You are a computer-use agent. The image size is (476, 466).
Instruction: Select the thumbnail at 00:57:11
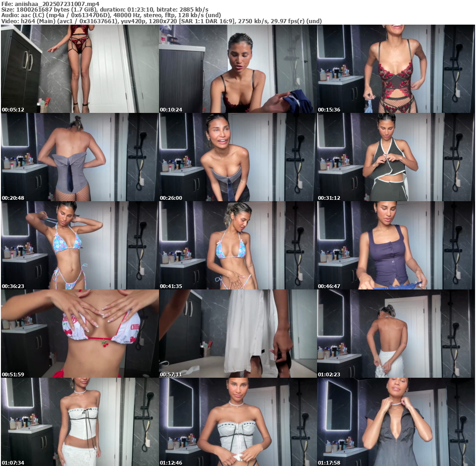238,334
